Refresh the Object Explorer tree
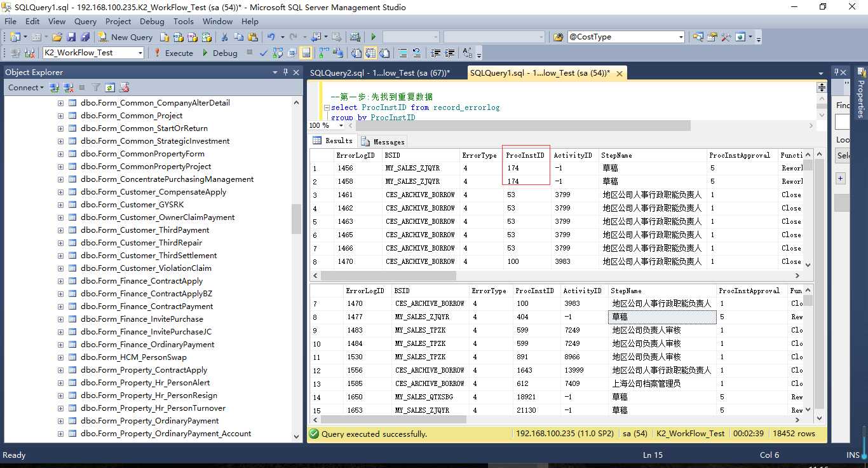Image resolution: width=868 pixels, height=468 pixels. (x=110, y=88)
